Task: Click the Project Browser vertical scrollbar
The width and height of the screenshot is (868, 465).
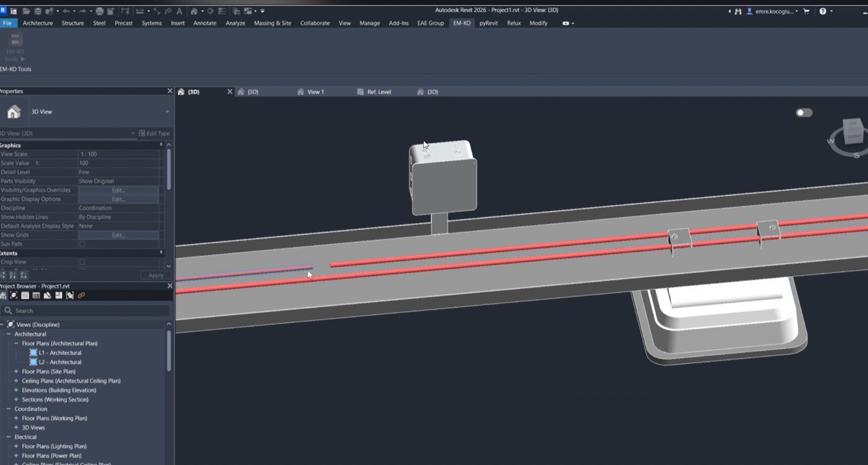Action: tap(168, 350)
